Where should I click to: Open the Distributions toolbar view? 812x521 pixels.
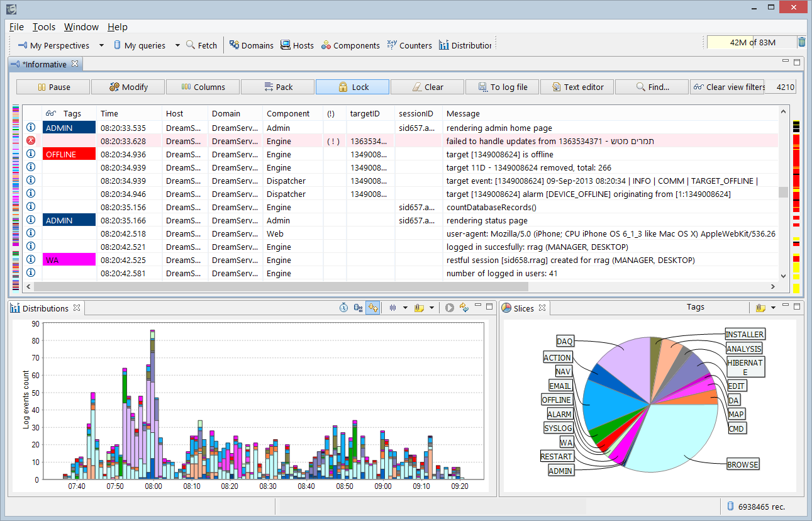tap(465, 45)
